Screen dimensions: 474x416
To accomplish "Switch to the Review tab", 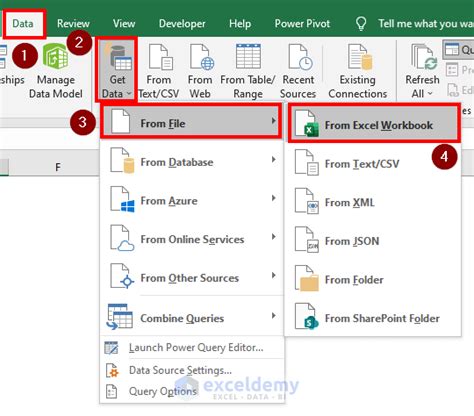I will 73,24.
